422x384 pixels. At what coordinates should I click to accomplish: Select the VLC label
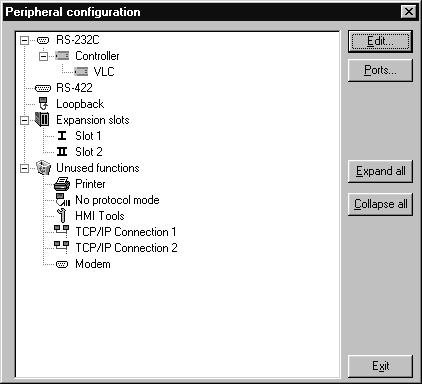[104, 72]
